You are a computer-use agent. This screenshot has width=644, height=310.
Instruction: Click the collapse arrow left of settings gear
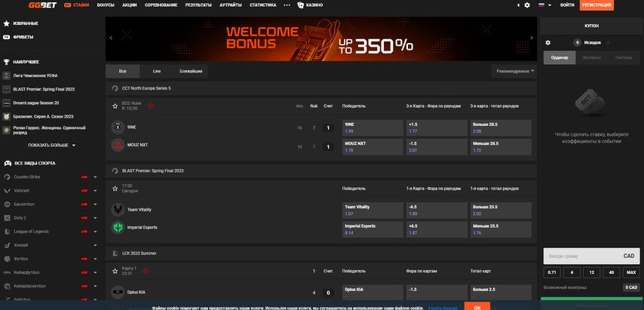(518, 5)
